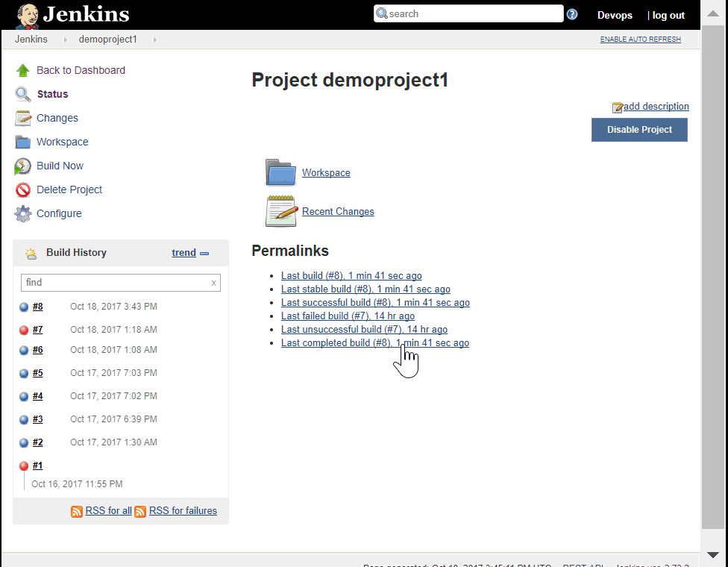
Task: Focus the Build History find field
Action: pyautogui.click(x=121, y=283)
